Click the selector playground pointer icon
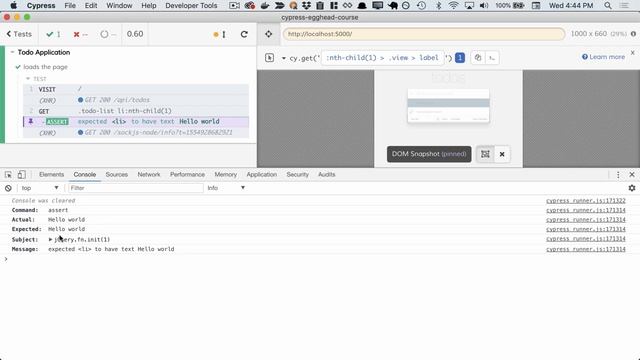This screenshot has height=360, width=640. pos(269,58)
